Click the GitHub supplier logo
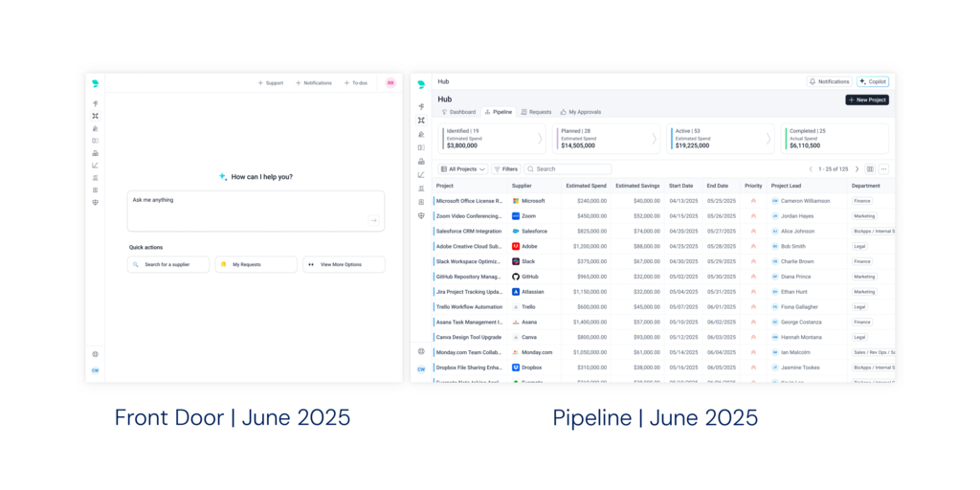 [x=516, y=277]
